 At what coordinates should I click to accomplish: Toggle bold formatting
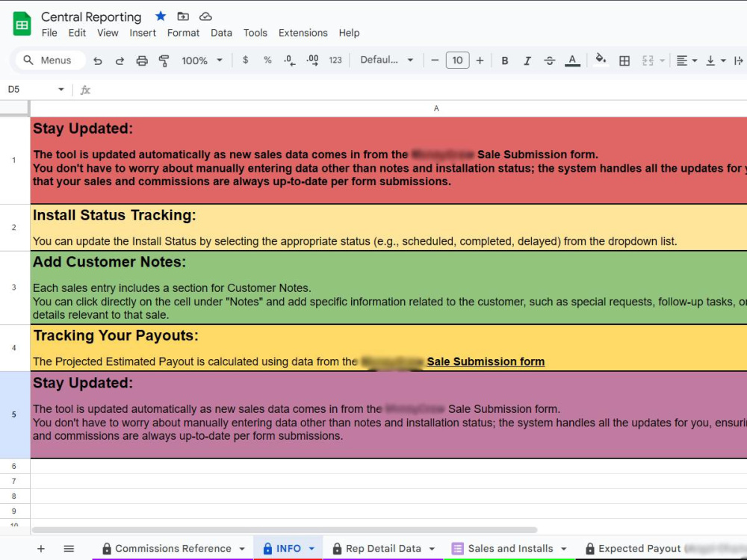505,60
